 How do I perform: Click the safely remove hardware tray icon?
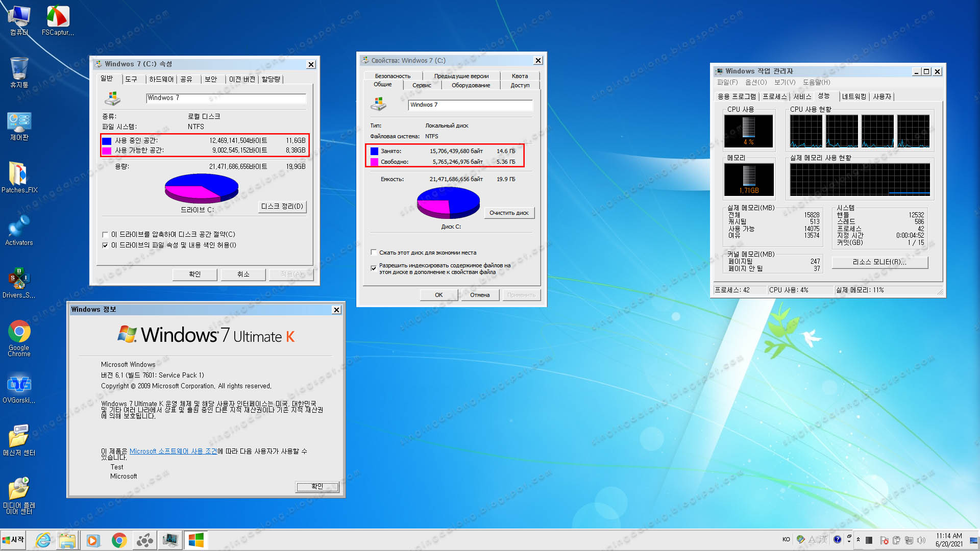(x=896, y=540)
